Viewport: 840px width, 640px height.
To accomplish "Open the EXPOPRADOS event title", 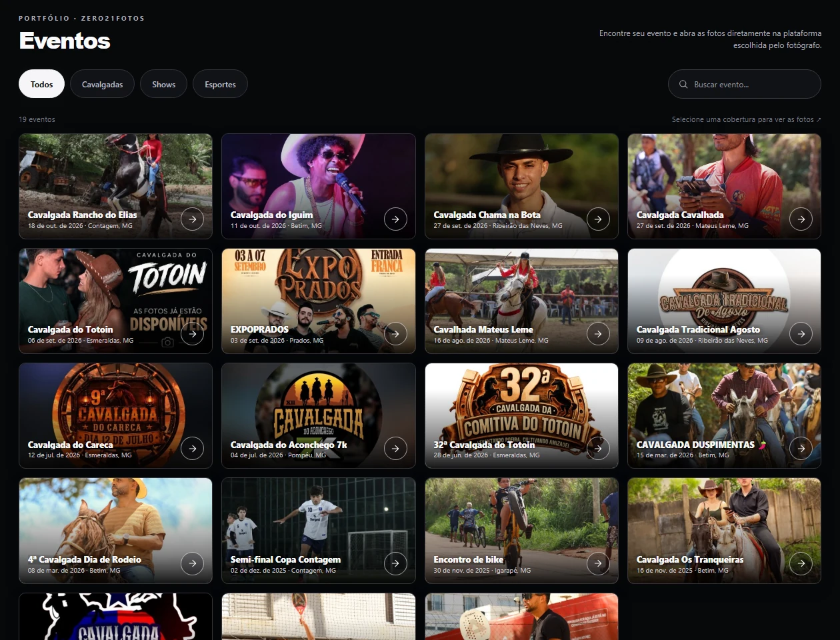I will pos(259,329).
